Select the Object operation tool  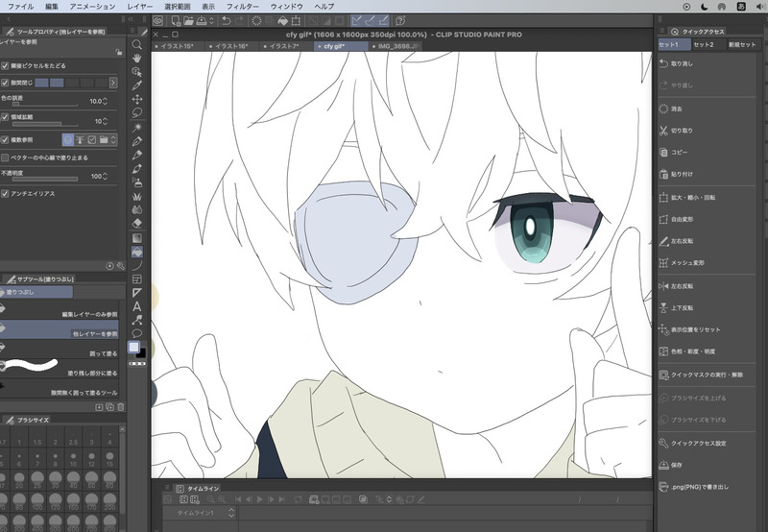click(x=137, y=72)
